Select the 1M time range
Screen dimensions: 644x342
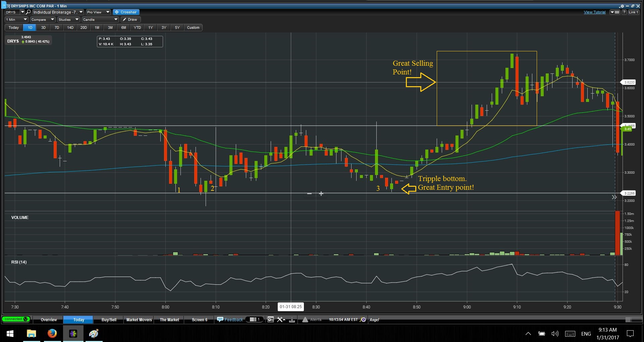click(97, 27)
